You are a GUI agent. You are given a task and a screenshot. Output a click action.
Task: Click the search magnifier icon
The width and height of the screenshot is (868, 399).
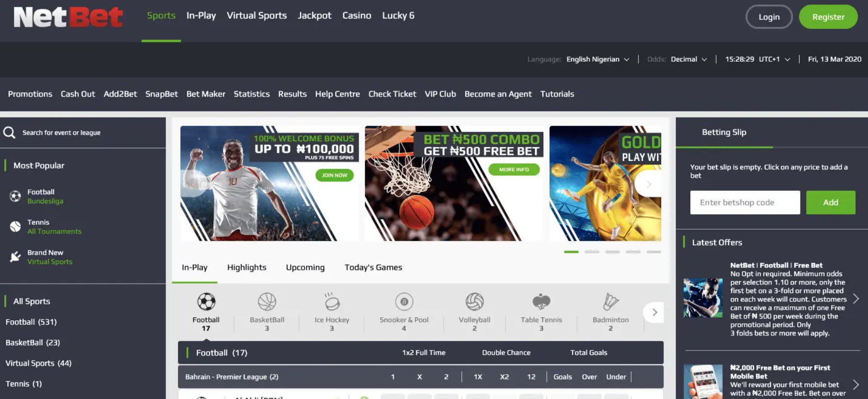[9, 133]
